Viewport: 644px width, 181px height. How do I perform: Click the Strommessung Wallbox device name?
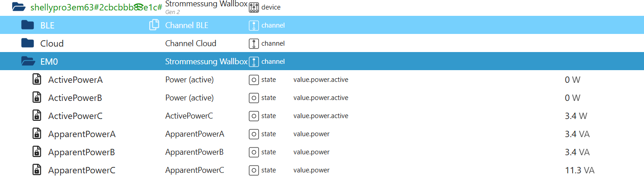coord(206,4)
